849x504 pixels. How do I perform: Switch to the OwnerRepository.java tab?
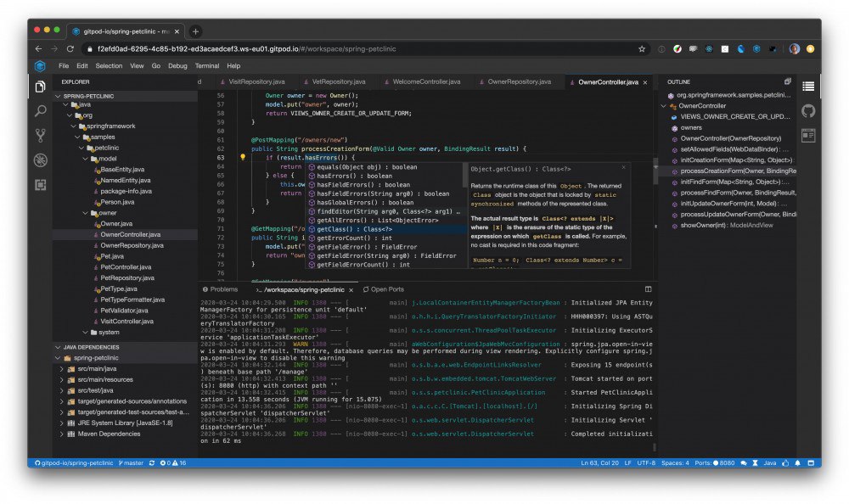(519, 81)
